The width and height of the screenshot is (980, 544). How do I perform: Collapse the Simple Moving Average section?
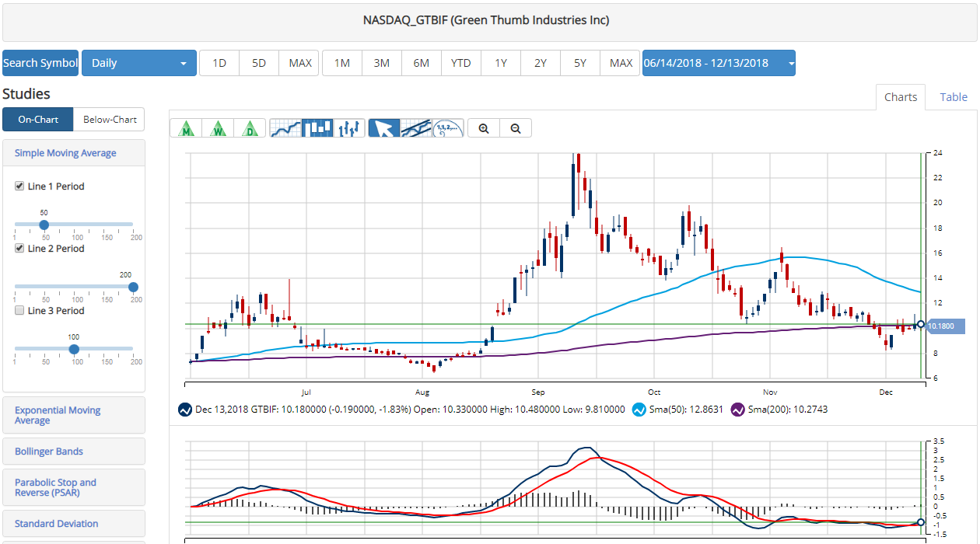coord(74,153)
